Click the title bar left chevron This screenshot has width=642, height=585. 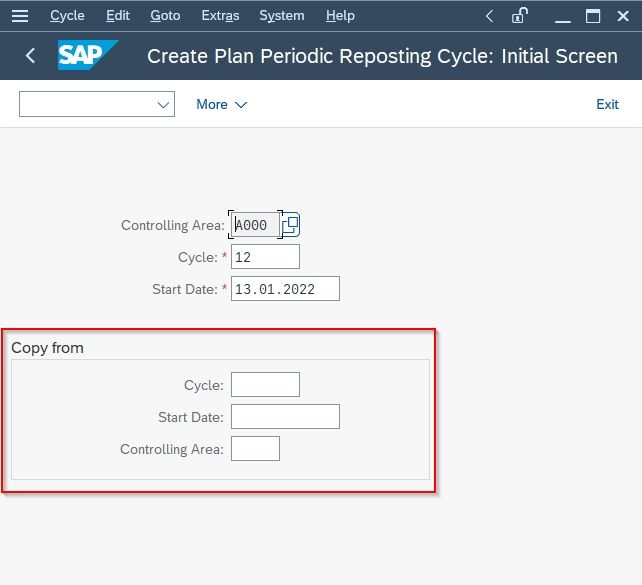click(x=489, y=16)
